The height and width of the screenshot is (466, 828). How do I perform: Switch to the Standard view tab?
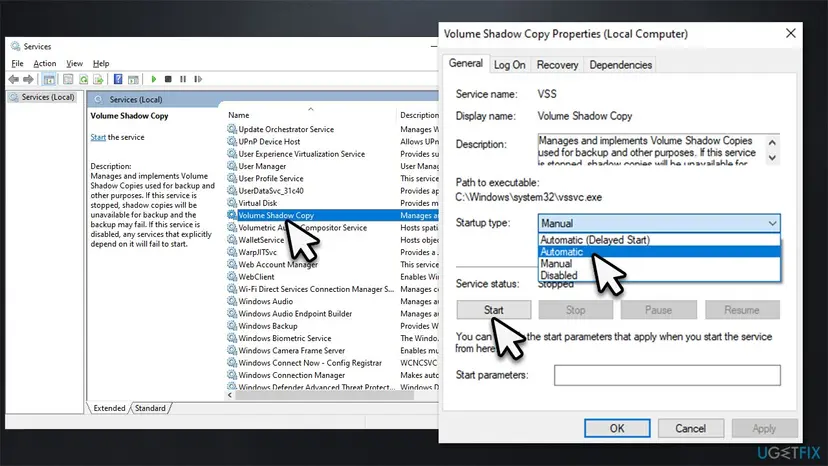coord(150,408)
